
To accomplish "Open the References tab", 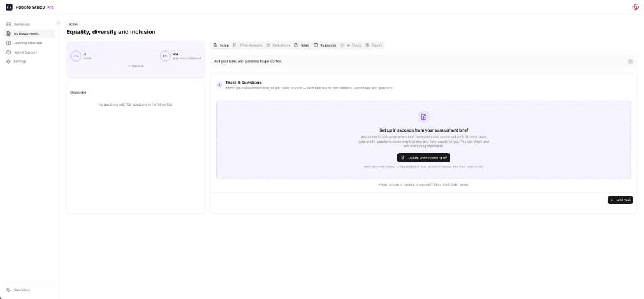I will [x=278, y=45].
